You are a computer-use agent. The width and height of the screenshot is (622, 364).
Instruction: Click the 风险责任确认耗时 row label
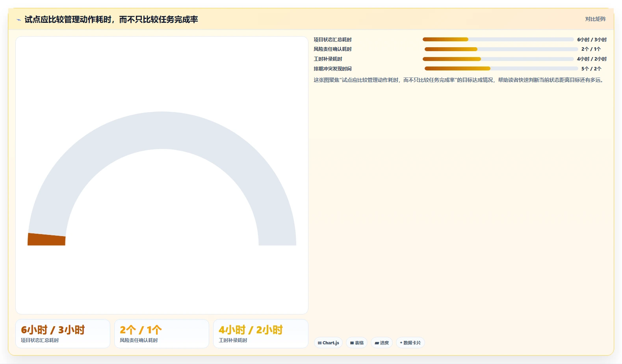(x=332, y=49)
